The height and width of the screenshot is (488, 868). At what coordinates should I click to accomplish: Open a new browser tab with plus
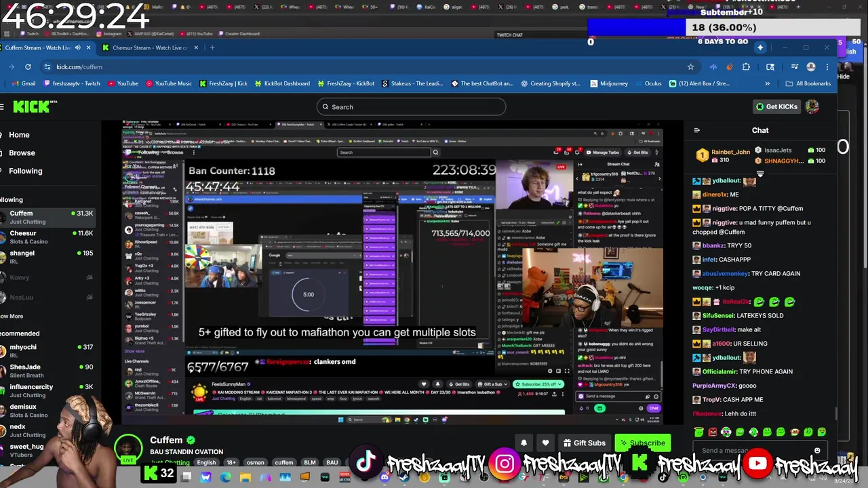(212, 47)
